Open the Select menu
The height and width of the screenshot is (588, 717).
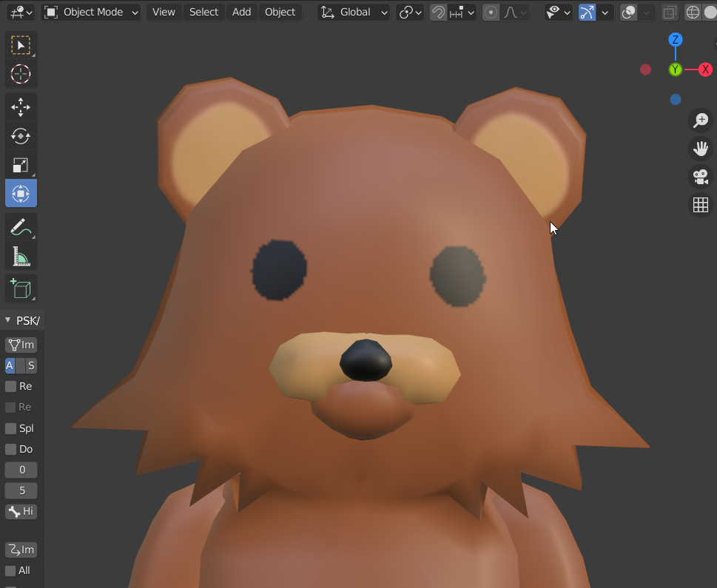point(203,13)
